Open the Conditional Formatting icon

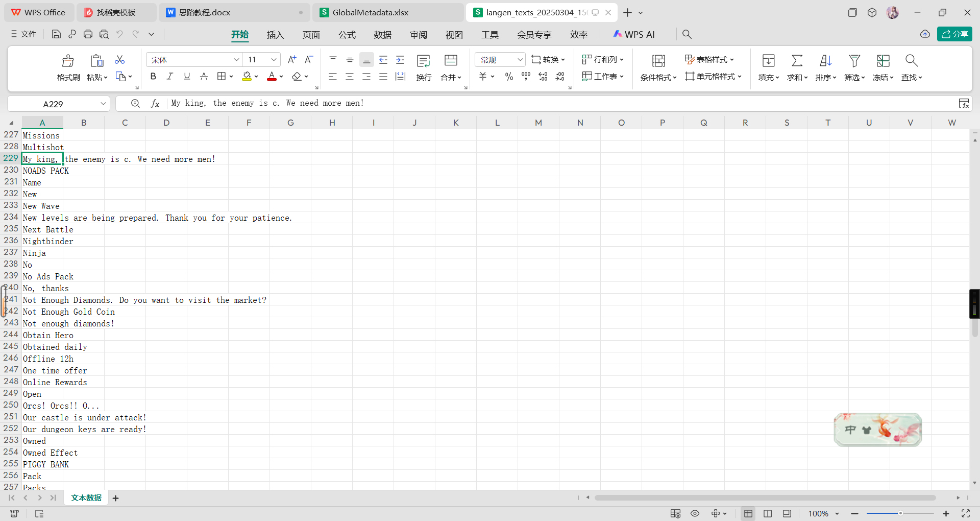(x=658, y=61)
